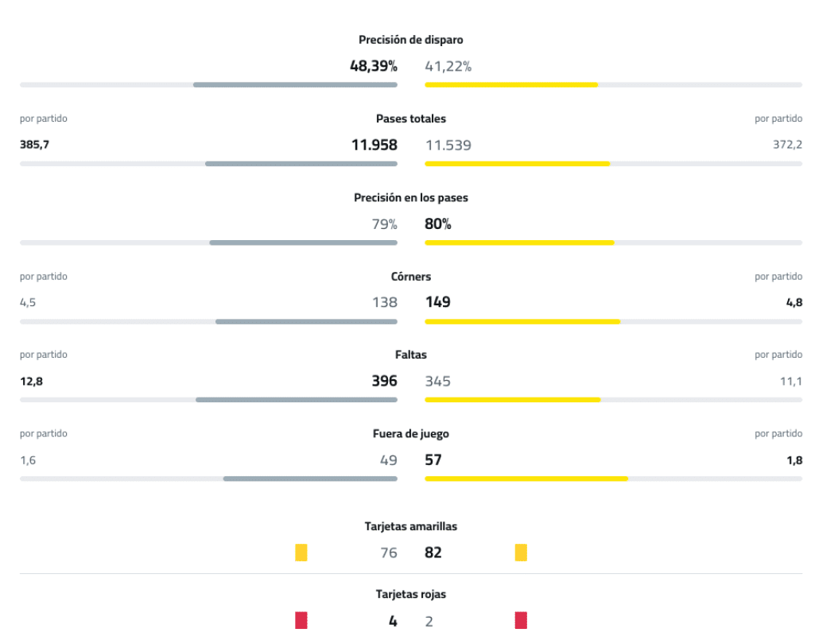Click the yellow offside bar
This screenshot has width=815, height=644.
click(526, 479)
